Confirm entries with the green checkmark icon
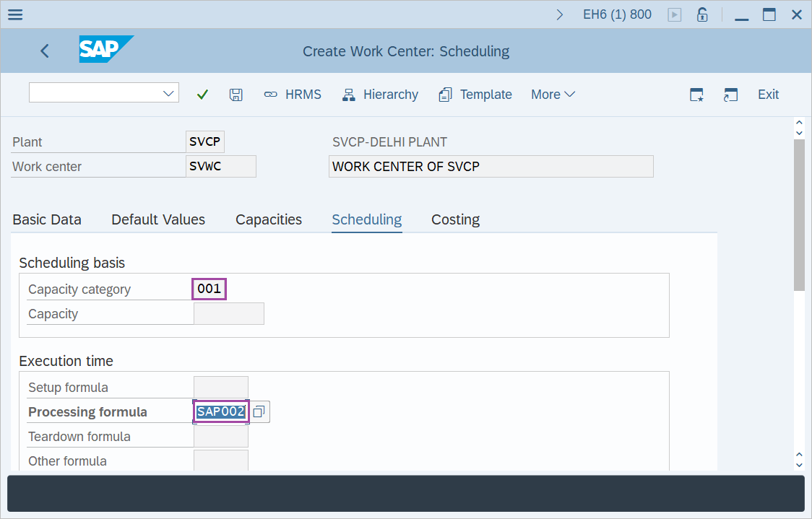 (x=202, y=94)
